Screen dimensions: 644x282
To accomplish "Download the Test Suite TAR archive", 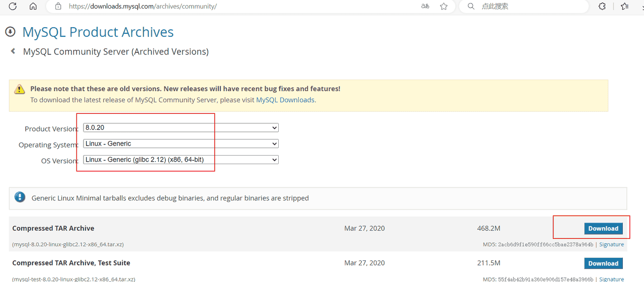I will pyautogui.click(x=603, y=263).
